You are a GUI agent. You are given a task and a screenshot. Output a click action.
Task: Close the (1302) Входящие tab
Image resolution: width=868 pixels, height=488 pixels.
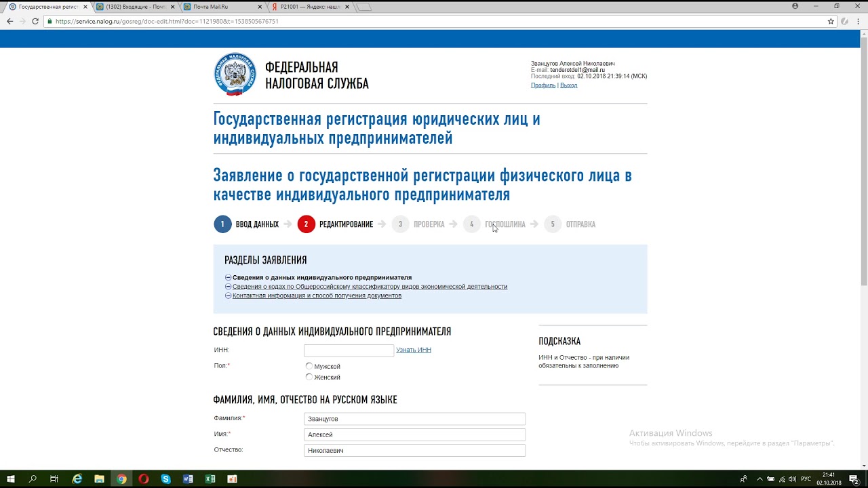click(173, 7)
